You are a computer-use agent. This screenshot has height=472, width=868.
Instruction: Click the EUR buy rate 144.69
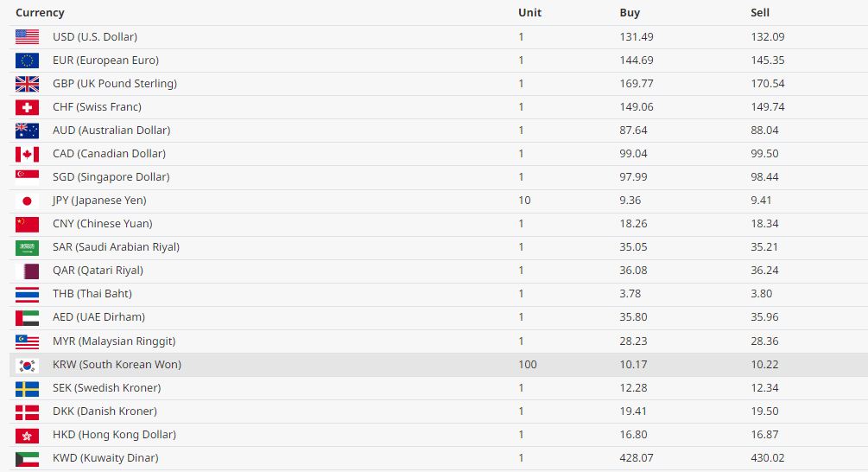click(x=637, y=61)
